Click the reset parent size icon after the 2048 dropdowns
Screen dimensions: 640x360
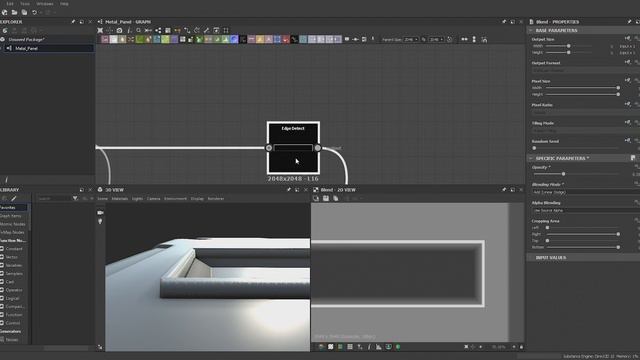449,40
